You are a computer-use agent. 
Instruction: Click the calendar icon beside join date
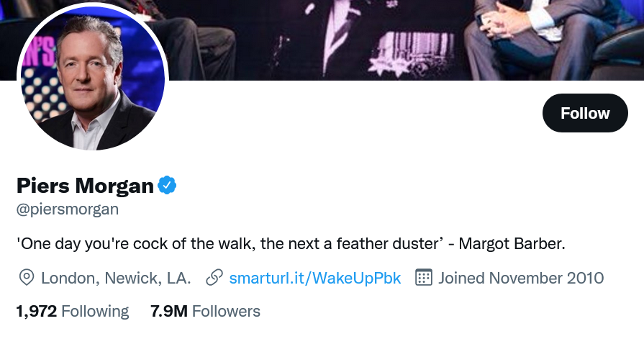click(x=423, y=278)
